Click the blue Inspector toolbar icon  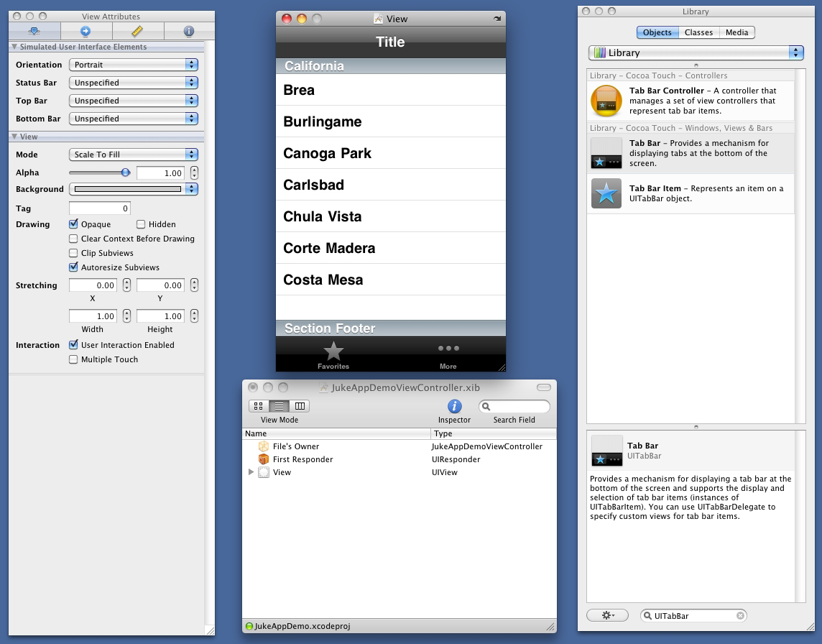[454, 407]
